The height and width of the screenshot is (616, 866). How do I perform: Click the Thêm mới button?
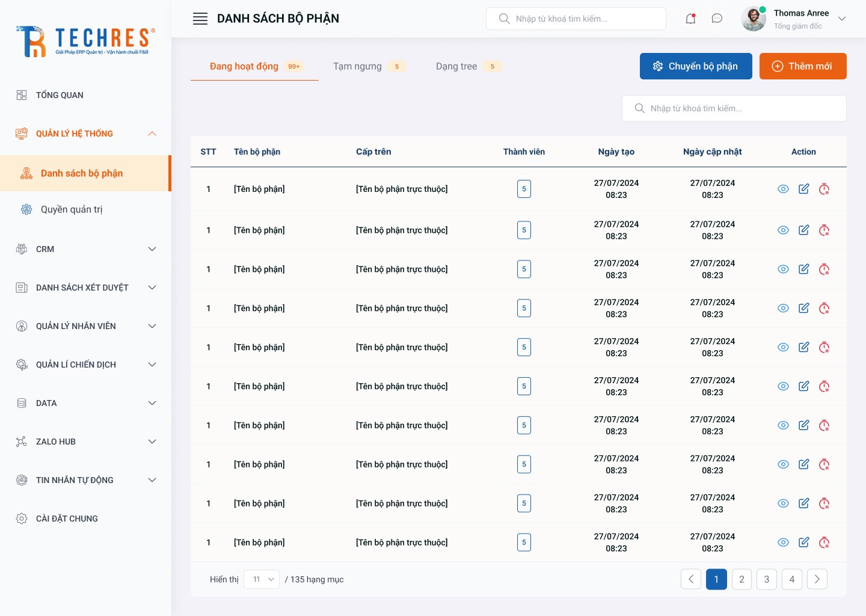click(803, 66)
